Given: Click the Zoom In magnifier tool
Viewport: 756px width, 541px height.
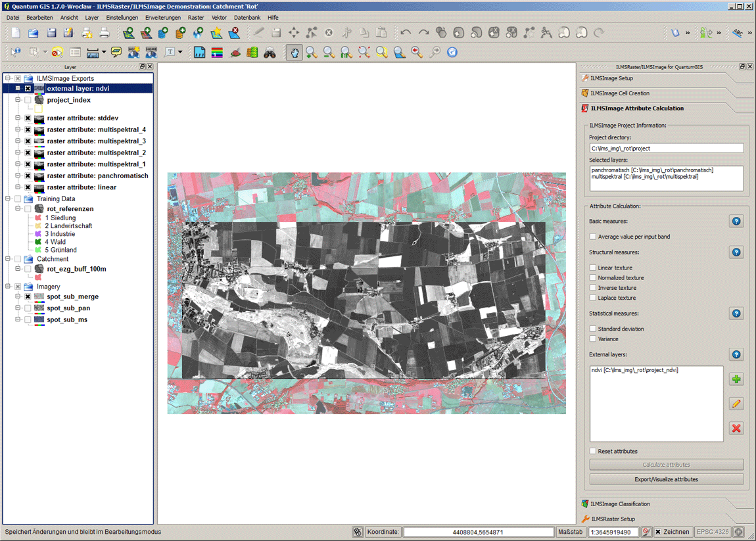Looking at the screenshot, I should (x=312, y=53).
